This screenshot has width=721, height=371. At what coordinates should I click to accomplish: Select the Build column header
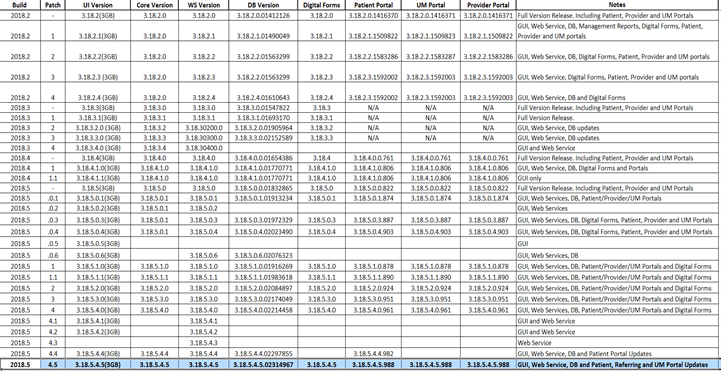click(x=20, y=5)
